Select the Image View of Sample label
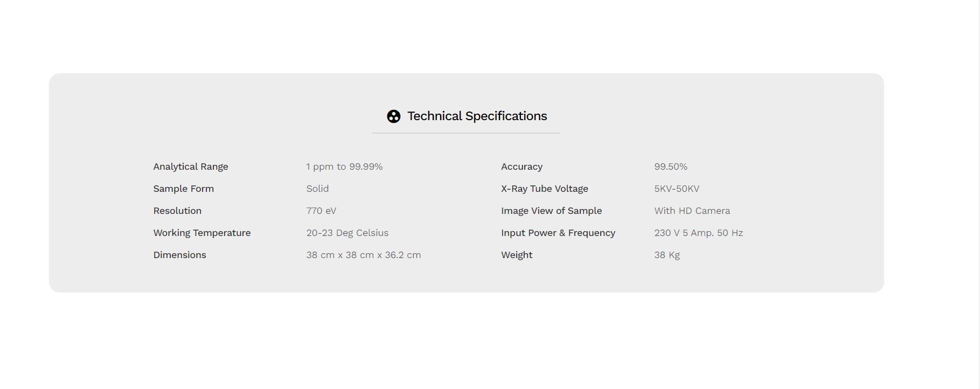This screenshot has height=389, width=980. tap(552, 211)
